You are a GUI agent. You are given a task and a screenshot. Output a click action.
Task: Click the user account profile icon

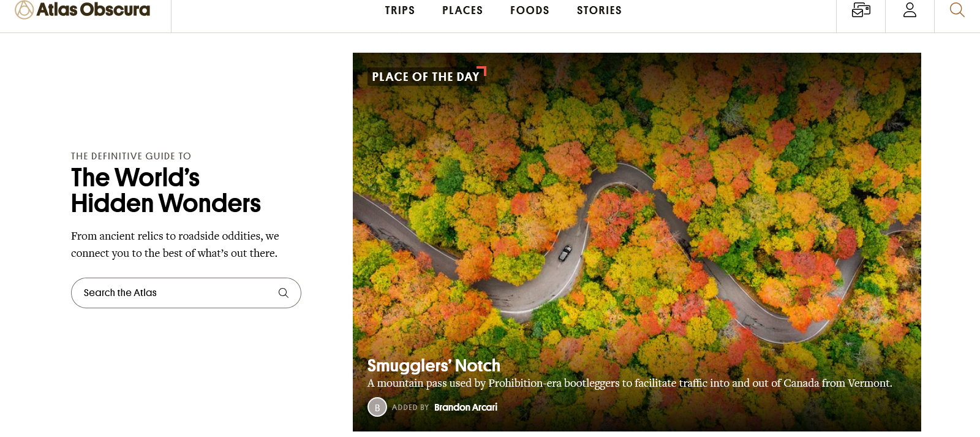(x=910, y=10)
